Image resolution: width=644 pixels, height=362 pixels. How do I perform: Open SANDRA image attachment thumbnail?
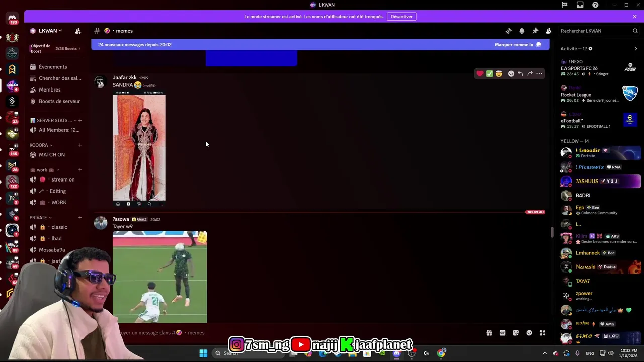click(x=139, y=148)
